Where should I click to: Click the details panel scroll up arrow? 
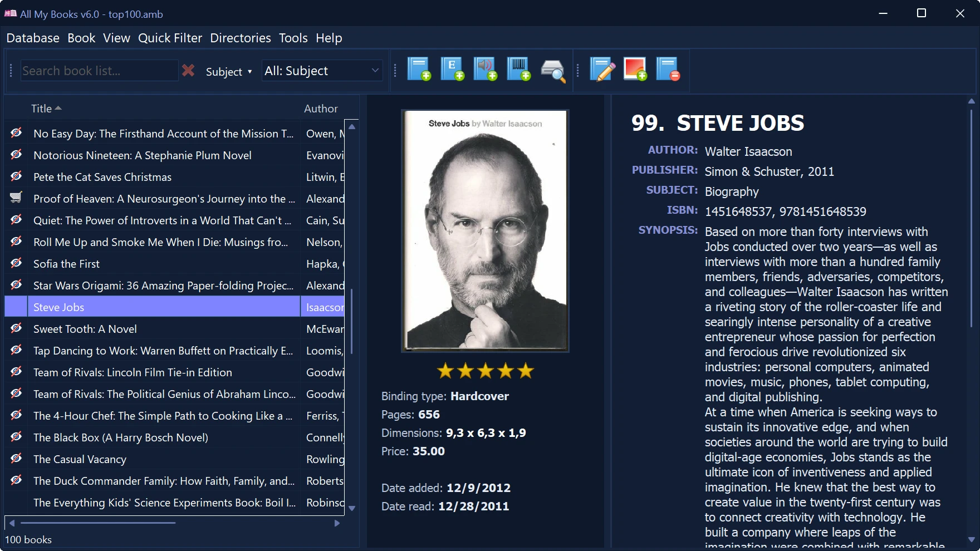pos(971,101)
